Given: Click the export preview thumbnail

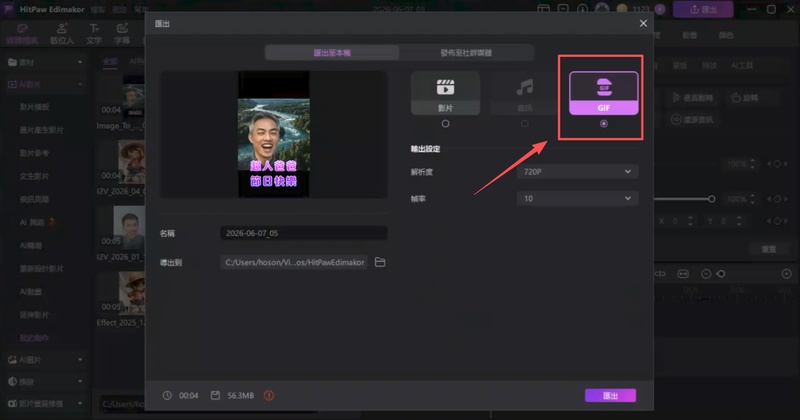Looking at the screenshot, I should tap(273, 134).
